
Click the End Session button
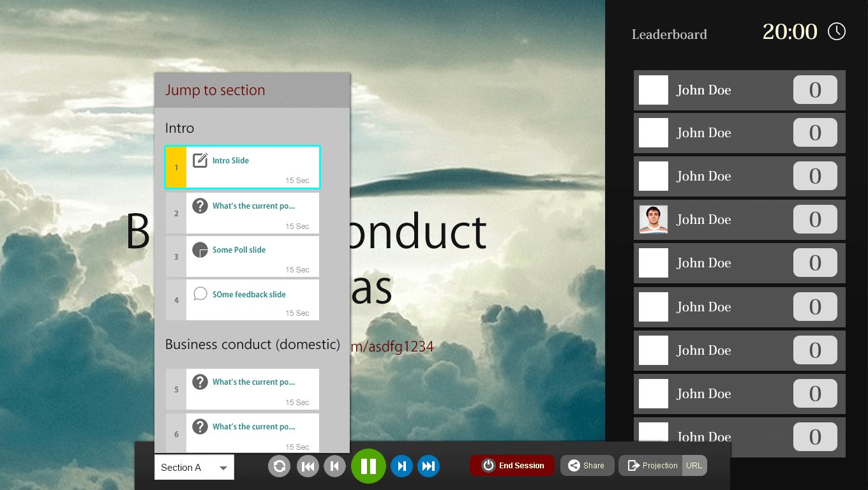click(x=513, y=466)
